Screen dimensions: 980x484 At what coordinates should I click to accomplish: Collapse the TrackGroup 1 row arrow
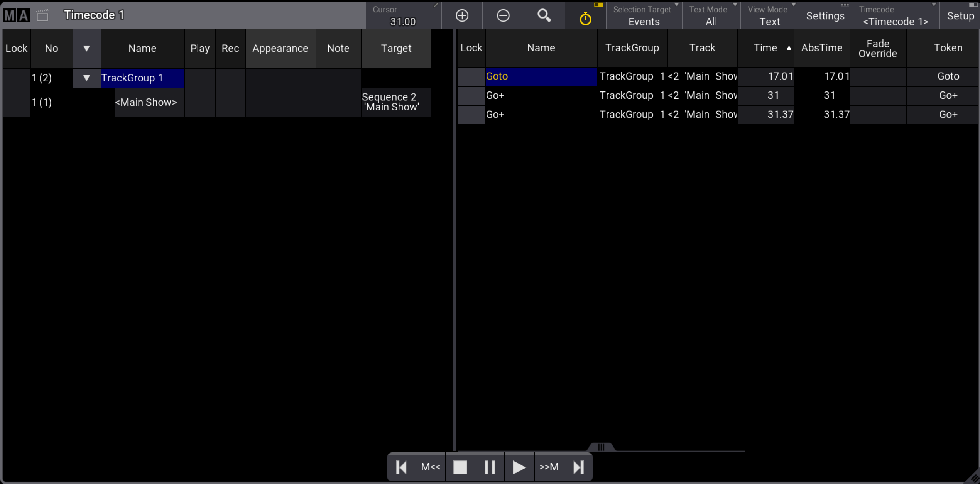(86, 78)
